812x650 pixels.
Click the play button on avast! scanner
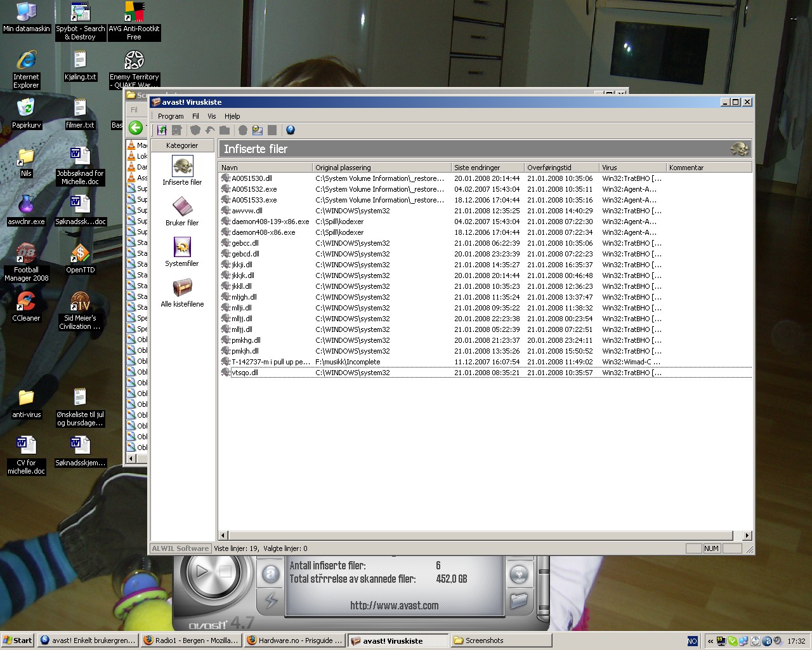[x=202, y=571]
